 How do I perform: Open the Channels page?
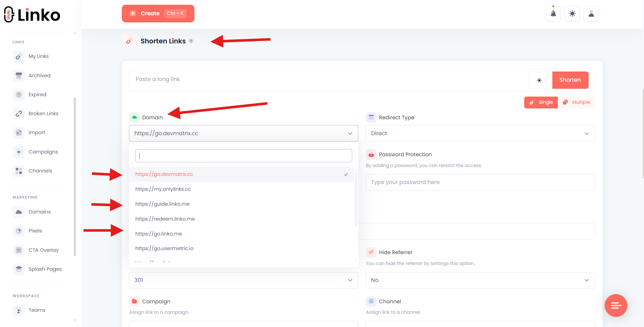click(x=40, y=171)
